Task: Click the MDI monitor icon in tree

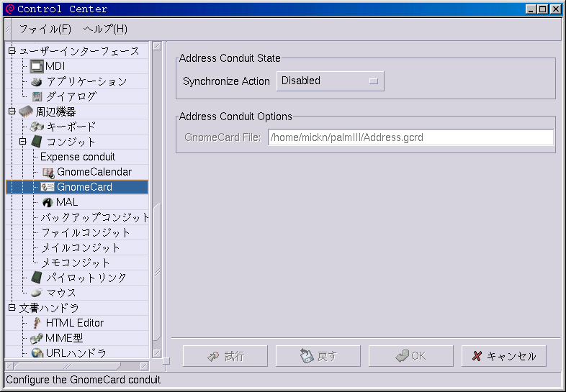Action: coord(37,66)
